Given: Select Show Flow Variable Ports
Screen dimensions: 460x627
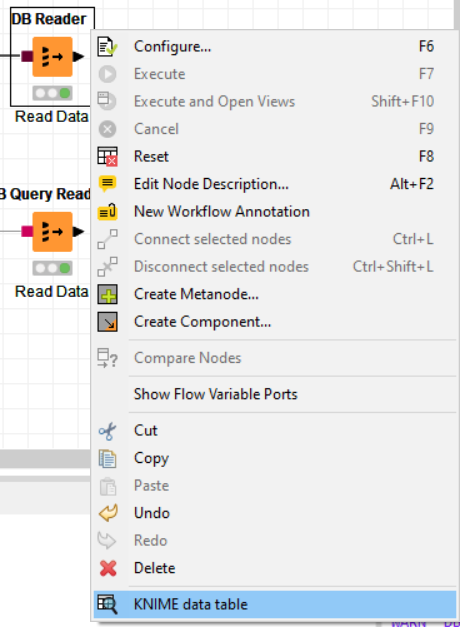Looking at the screenshot, I should pyautogui.click(x=274, y=394).
